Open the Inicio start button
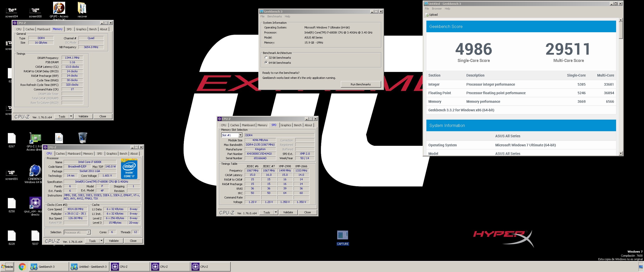 (x=7, y=267)
